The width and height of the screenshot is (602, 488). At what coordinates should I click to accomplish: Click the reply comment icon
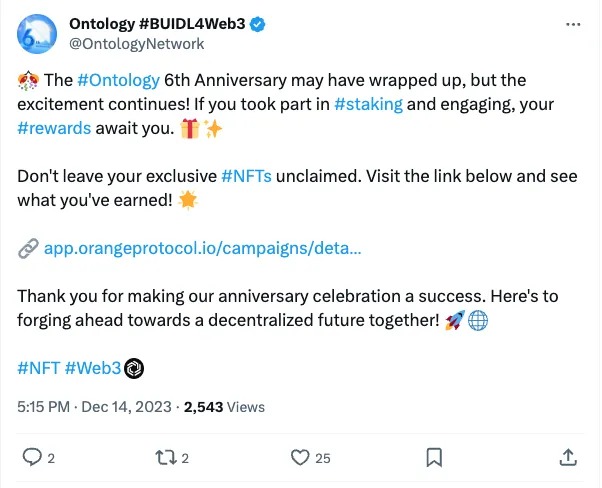[x=33, y=458]
